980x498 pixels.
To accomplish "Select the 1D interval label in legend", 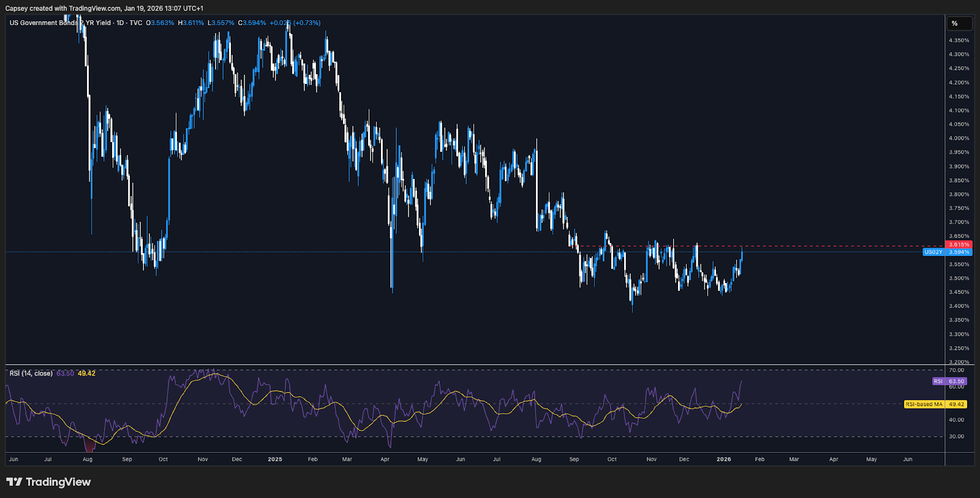I will coord(120,23).
